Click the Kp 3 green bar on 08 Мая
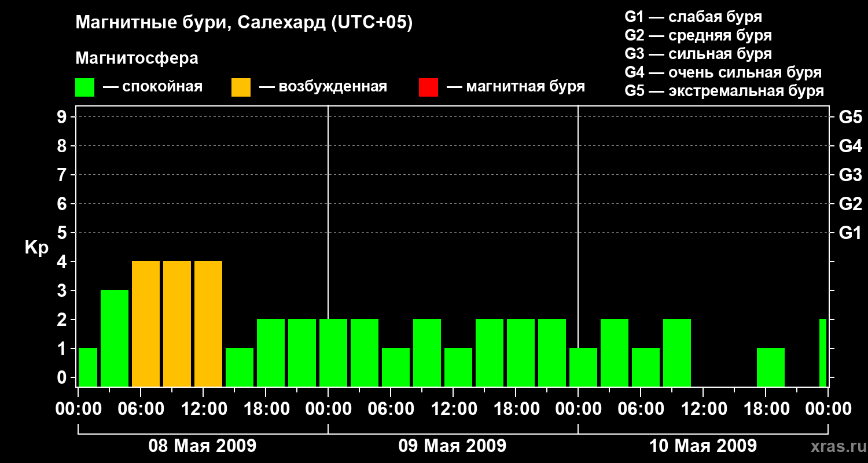Viewport: 868px width, 463px height. pyautogui.click(x=115, y=338)
